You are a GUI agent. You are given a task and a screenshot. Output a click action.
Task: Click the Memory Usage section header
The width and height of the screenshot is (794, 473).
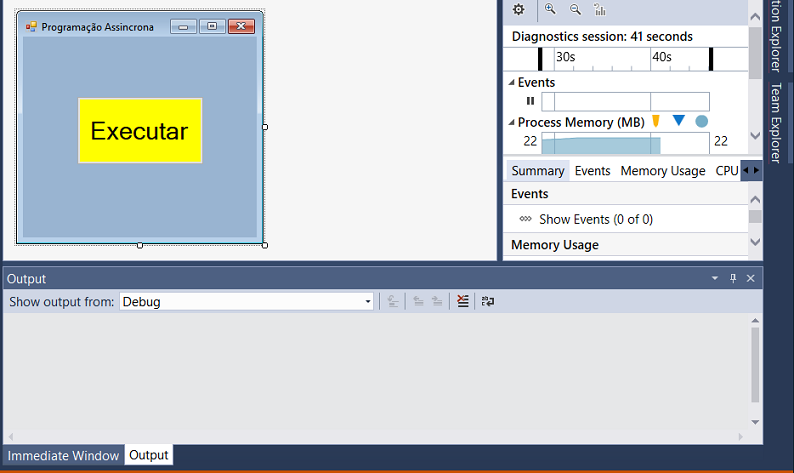[554, 245]
